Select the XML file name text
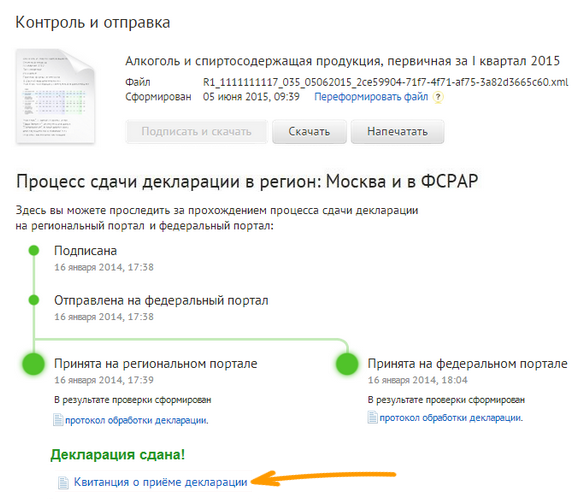582x502 pixels. [385, 82]
